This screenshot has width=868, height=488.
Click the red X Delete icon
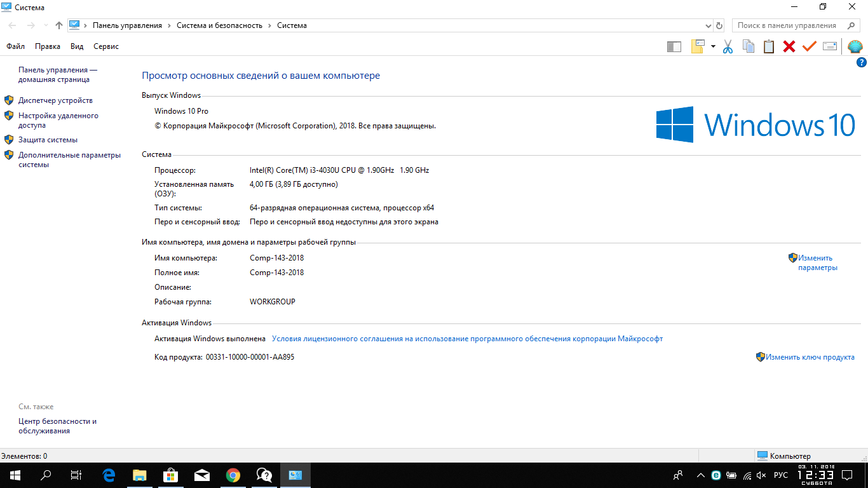pyautogui.click(x=789, y=46)
